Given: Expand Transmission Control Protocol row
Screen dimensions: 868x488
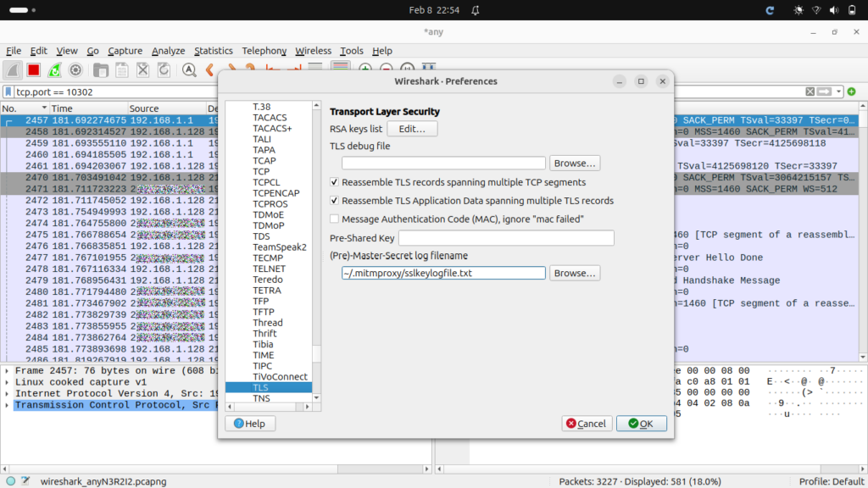Looking at the screenshot, I should [x=7, y=405].
